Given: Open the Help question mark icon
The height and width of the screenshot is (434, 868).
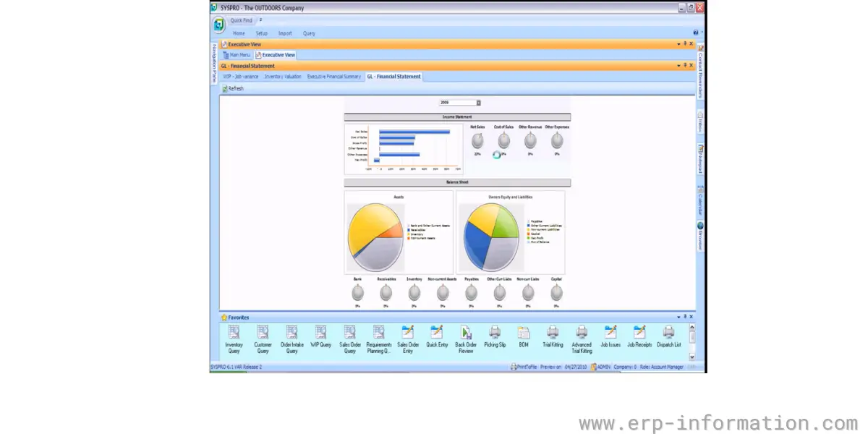Looking at the screenshot, I should 696,33.
